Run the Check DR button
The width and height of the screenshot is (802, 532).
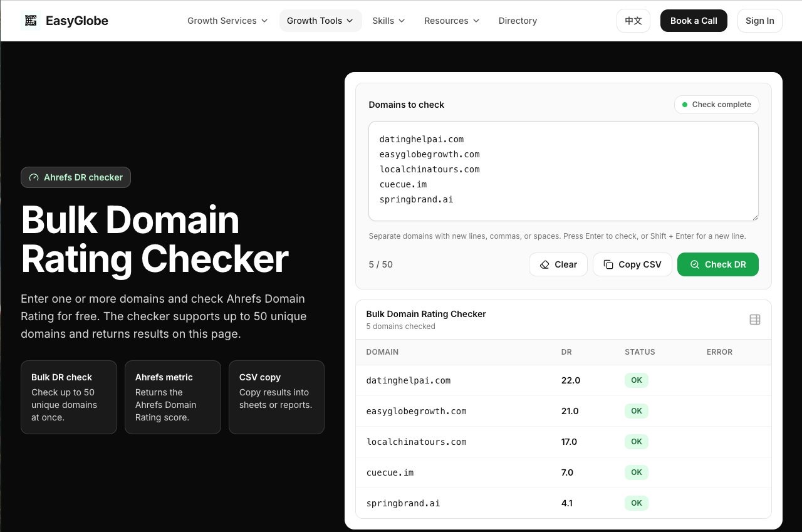tap(718, 264)
